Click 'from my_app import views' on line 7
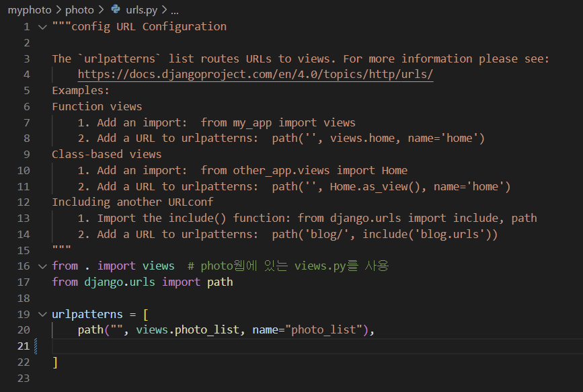 278,122
